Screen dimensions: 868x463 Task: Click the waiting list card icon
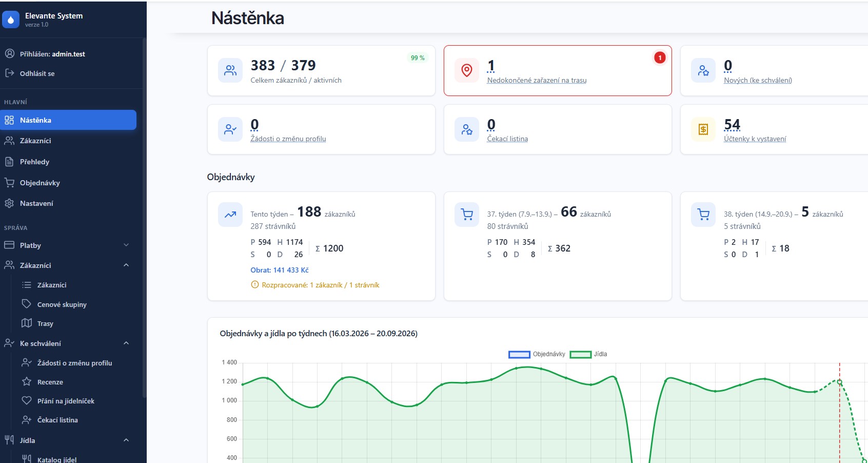pos(467,129)
